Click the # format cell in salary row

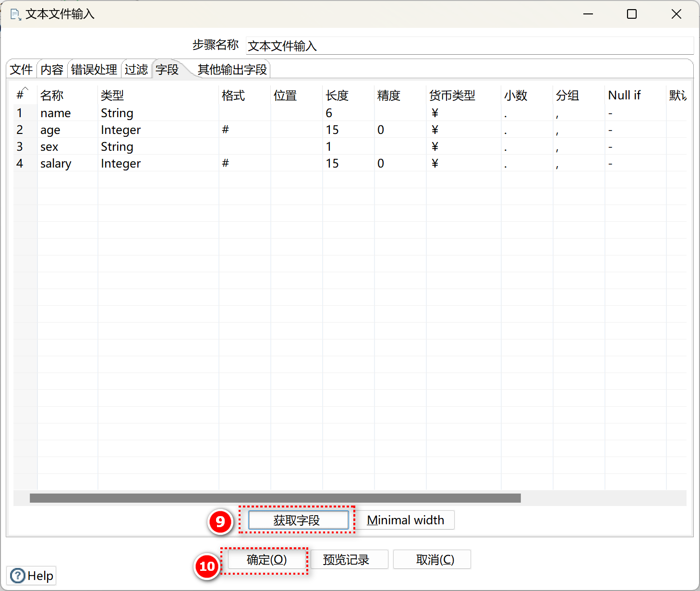[245, 163]
